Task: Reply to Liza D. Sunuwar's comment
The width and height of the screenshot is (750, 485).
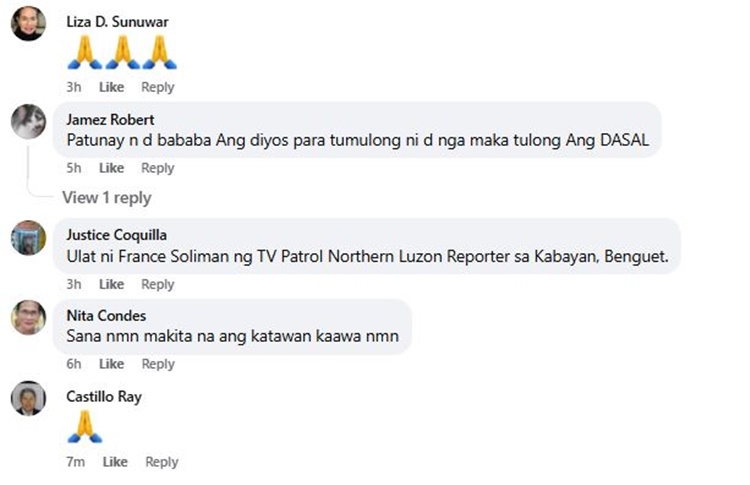Action: click(x=158, y=87)
